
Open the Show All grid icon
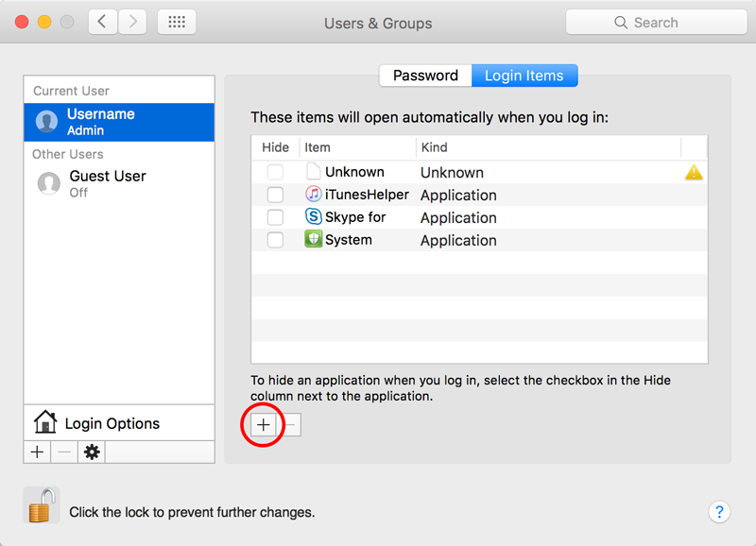(x=176, y=22)
